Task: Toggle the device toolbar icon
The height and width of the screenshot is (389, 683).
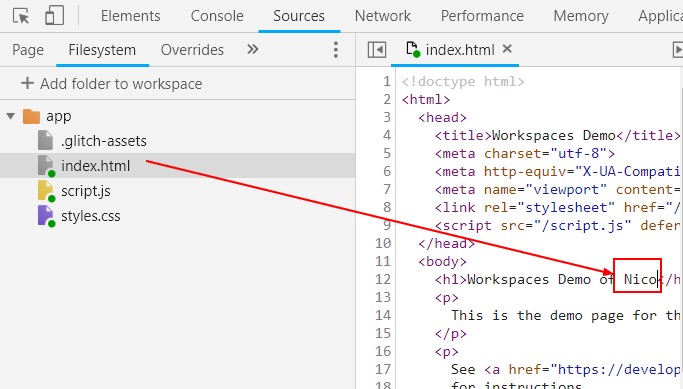Action: 54,16
